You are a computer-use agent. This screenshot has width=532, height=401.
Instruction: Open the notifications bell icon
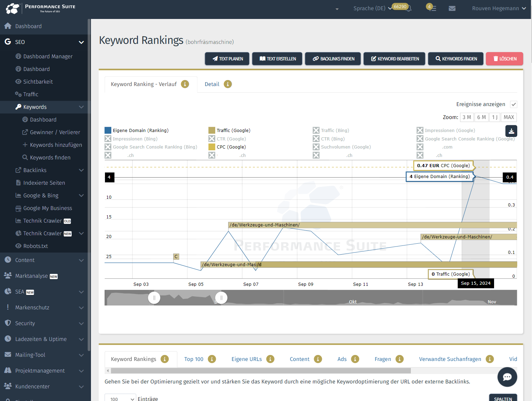[408, 8]
